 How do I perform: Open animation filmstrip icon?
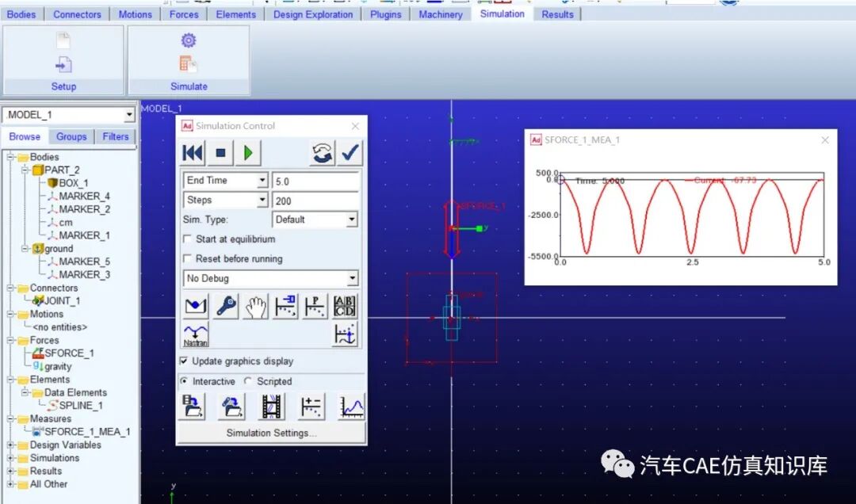click(x=271, y=407)
